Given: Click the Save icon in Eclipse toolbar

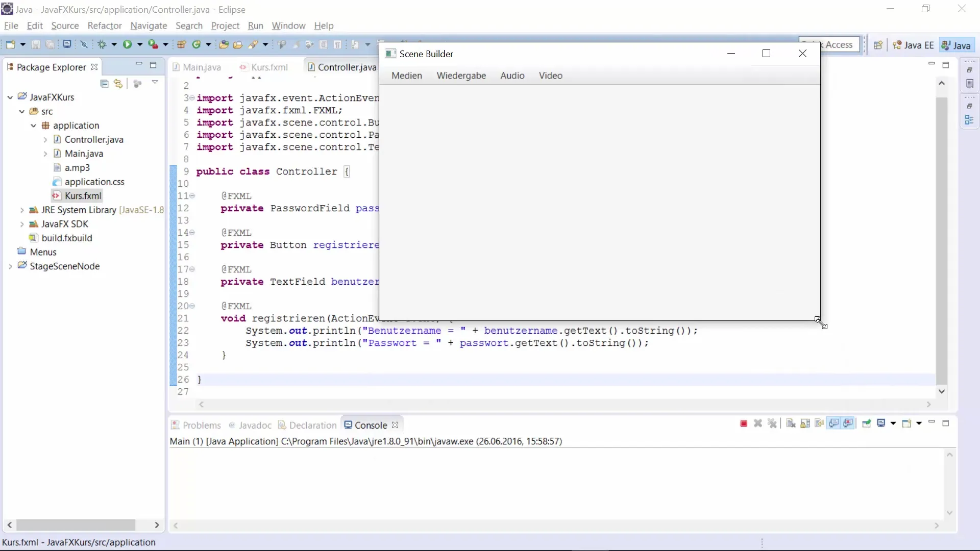Looking at the screenshot, I should point(36,44).
